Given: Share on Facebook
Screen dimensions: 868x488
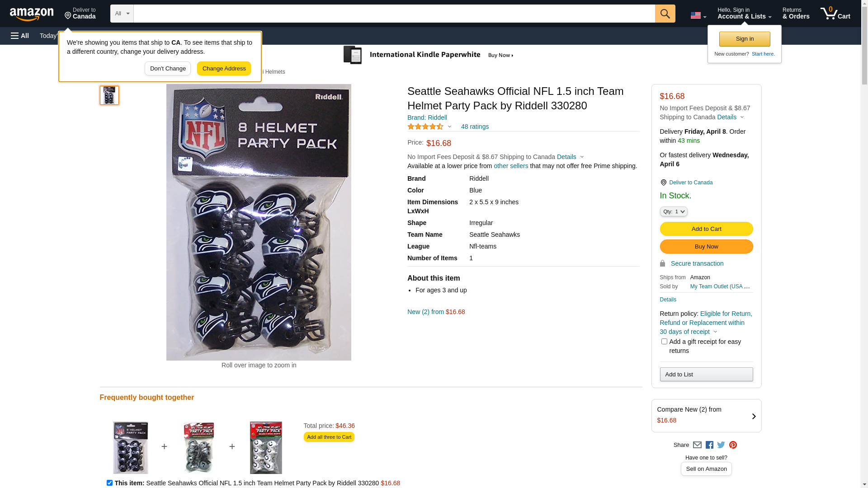Looking at the screenshot, I should [x=709, y=445].
